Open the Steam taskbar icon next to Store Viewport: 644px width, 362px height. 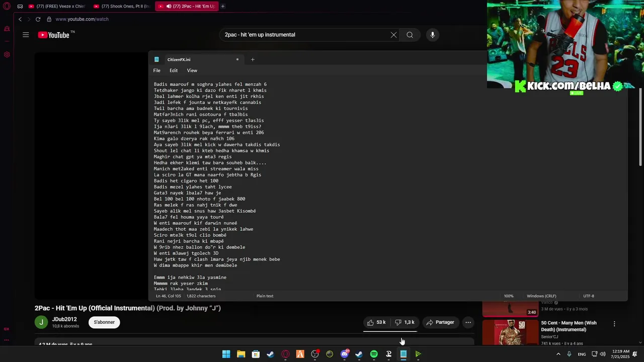pos(270,354)
